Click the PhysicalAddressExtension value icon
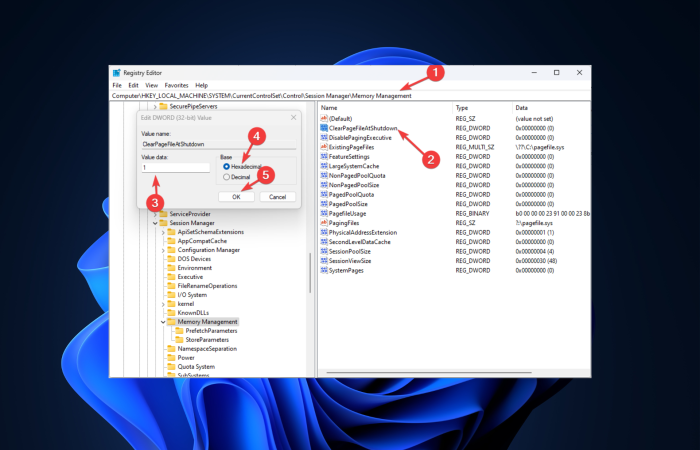Viewport: 700px width, 450px height. 324,233
